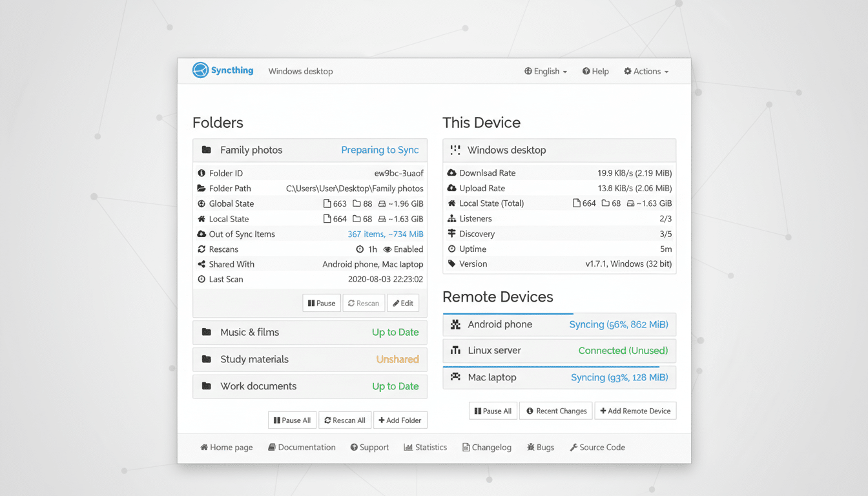Open the Actions menu
This screenshot has width=868, height=496.
[645, 71]
